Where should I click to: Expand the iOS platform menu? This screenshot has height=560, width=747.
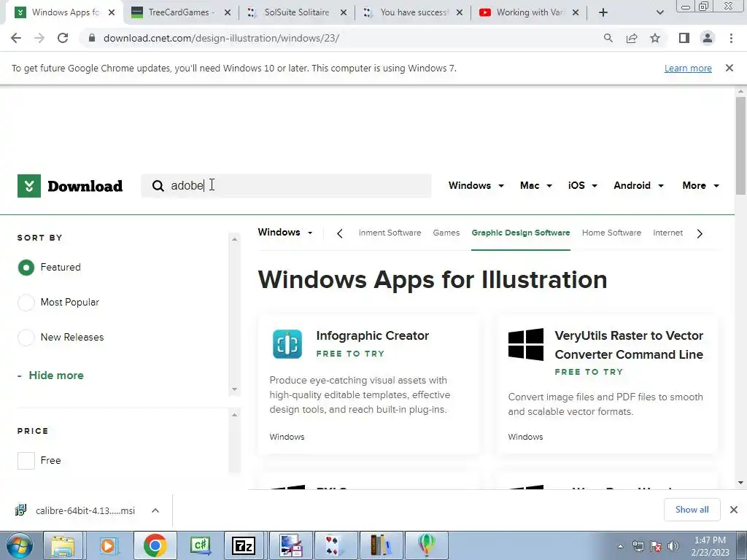click(582, 186)
